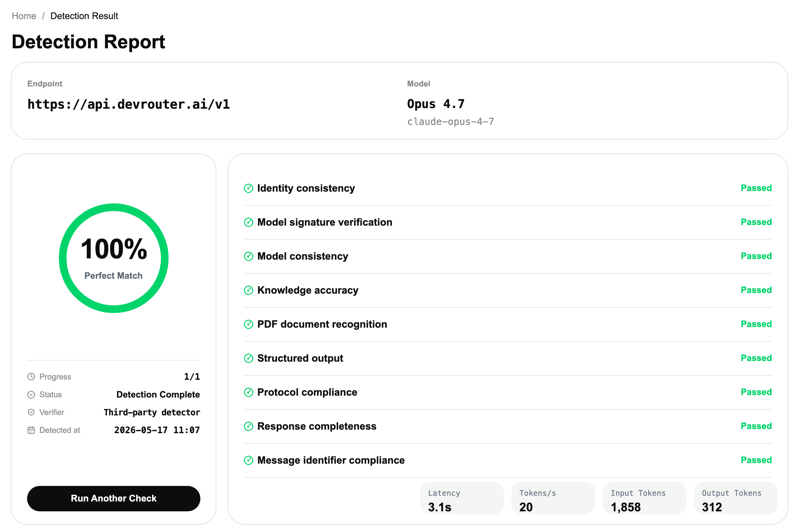The width and height of the screenshot is (799, 532).
Task: Click Run Another Check button
Action: [x=114, y=498]
